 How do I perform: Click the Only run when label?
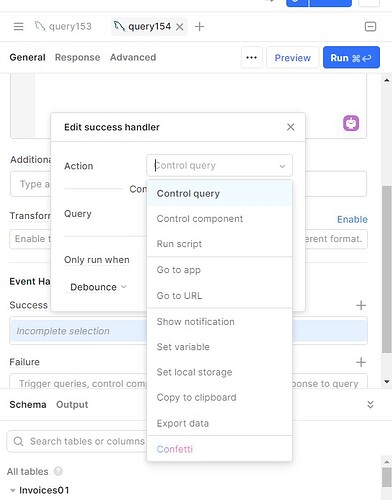tap(97, 260)
